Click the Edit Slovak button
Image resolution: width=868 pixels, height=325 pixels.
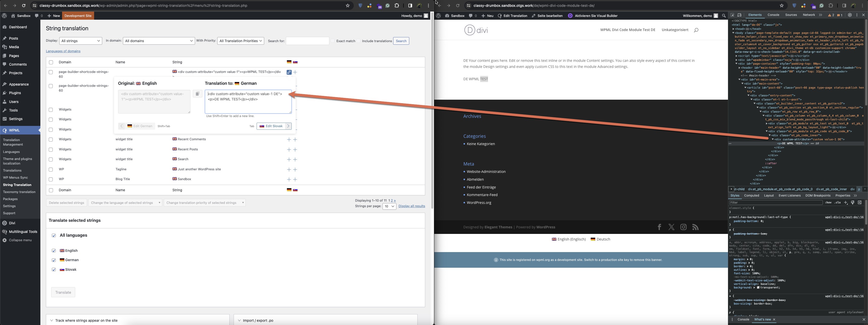coord(274,126)
